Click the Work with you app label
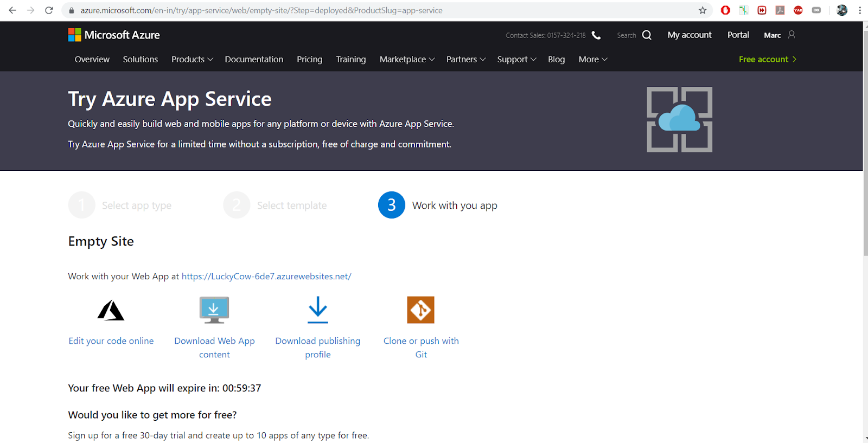Screen dimensions: 868x443 pyautogui.click(x=455, y=206)
